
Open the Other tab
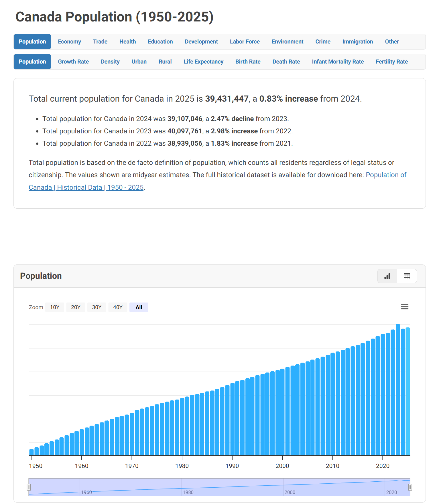tap(392, 41)
